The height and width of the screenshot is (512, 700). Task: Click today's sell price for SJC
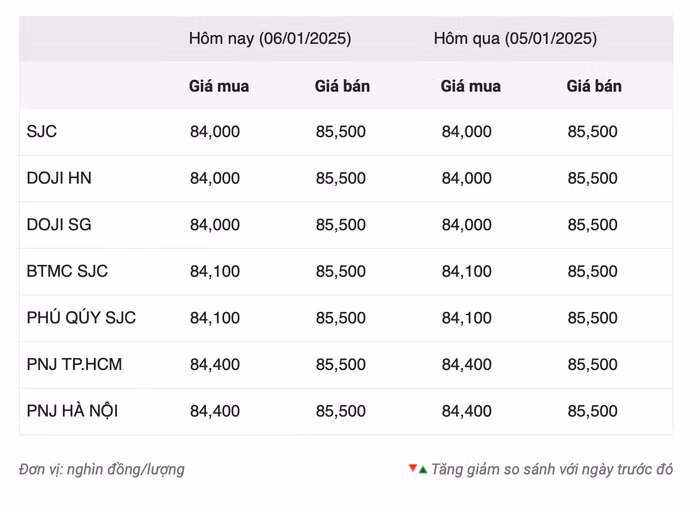(x=341, y=132)
